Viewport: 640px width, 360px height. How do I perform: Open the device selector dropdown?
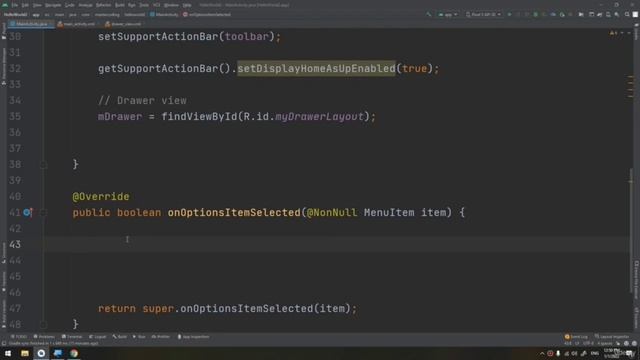(483, 14)
